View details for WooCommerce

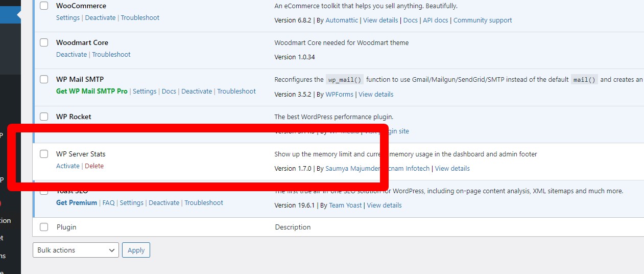point(380,20)
